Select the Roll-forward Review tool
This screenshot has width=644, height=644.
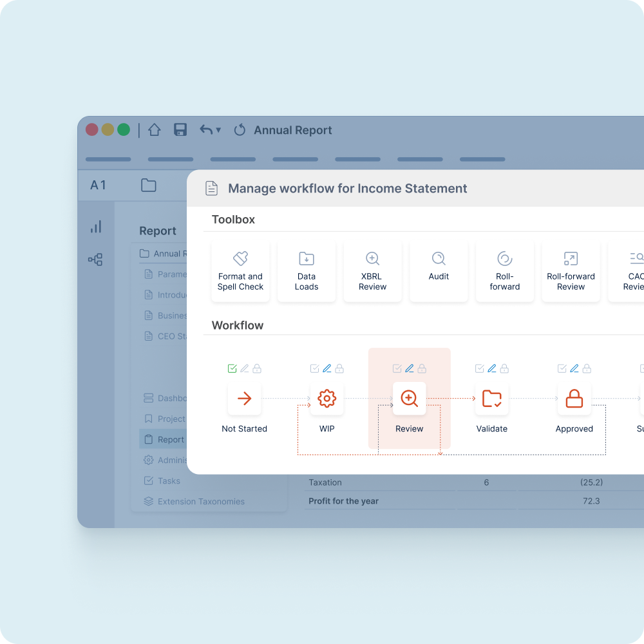(x=571, y=270)
